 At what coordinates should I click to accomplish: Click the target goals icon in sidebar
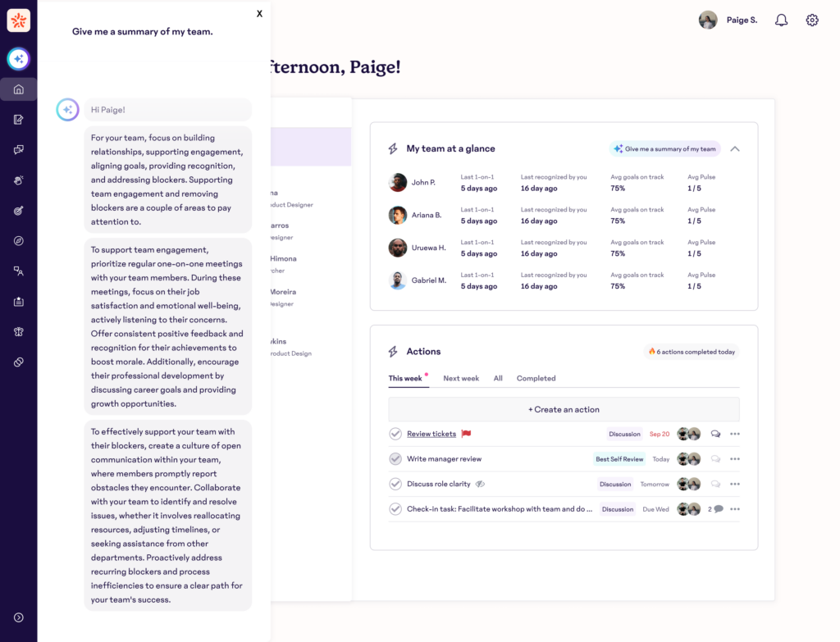click(18, 211)
